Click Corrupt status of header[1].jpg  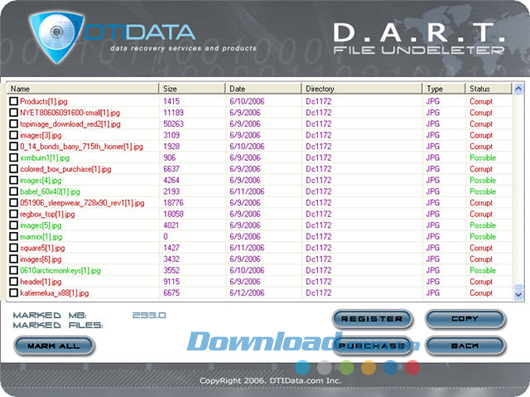click(x=481, y=281)
